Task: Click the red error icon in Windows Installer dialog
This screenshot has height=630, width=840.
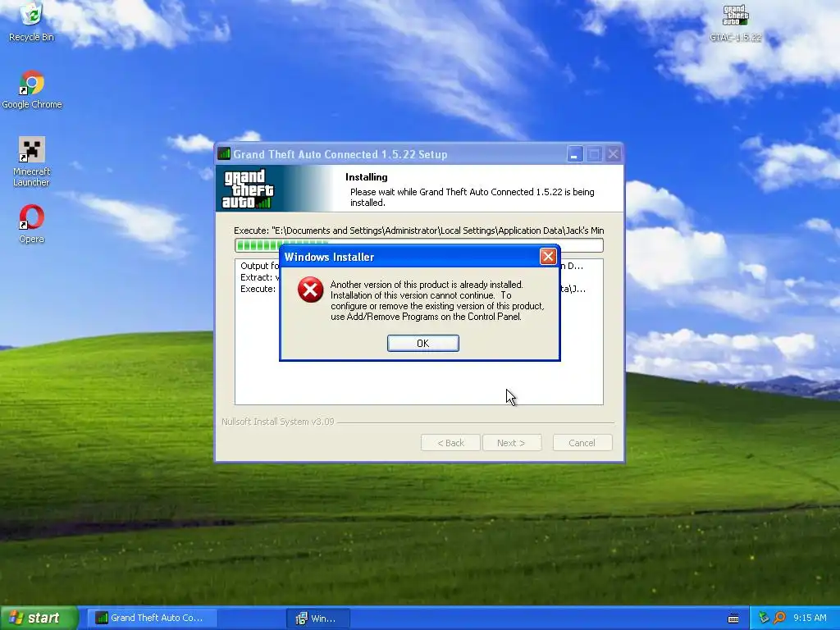Action: coord(311,290)
